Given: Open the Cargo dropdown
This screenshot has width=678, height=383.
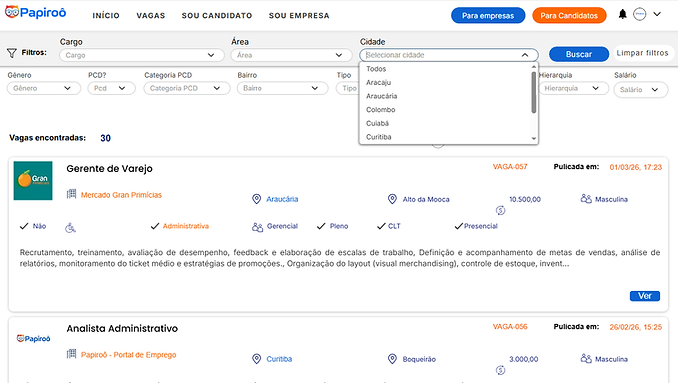Looking at the screenshot, I should [x=142, y=55].
